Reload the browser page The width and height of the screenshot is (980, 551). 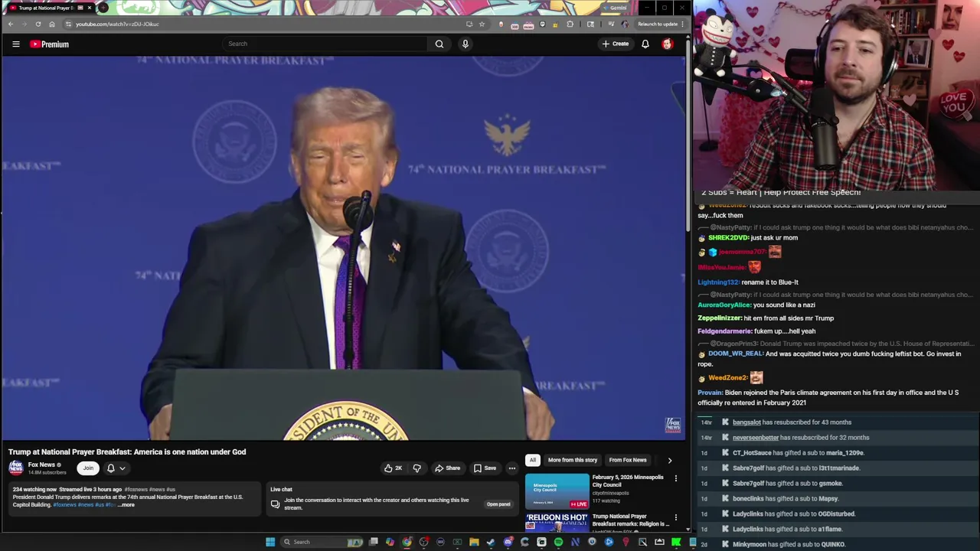[38, 24]
